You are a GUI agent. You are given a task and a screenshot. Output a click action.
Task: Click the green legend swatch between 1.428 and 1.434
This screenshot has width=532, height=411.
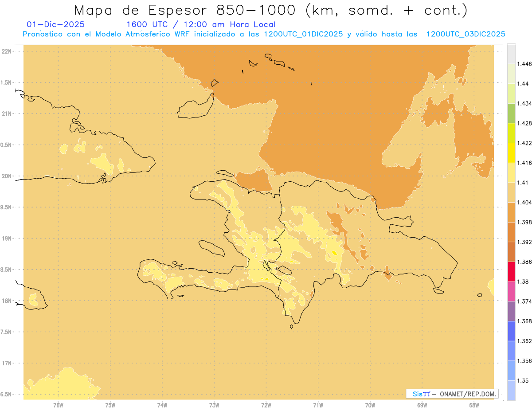511,113
